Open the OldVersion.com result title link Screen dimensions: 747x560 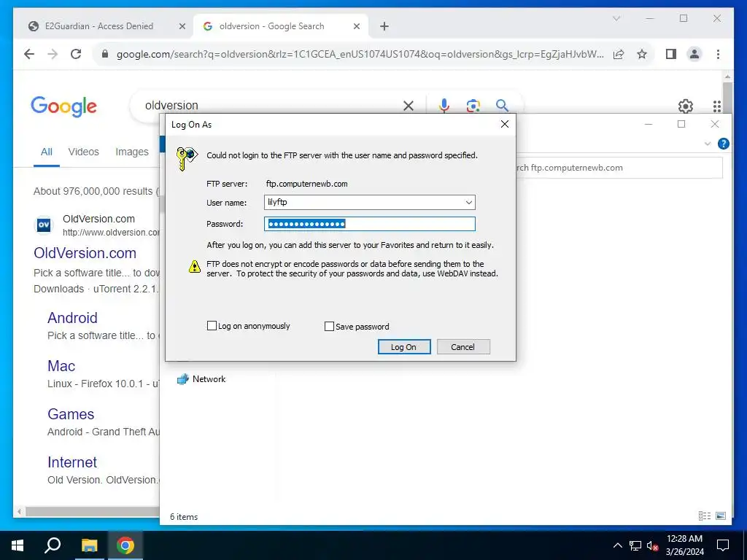tap(85, 253)
